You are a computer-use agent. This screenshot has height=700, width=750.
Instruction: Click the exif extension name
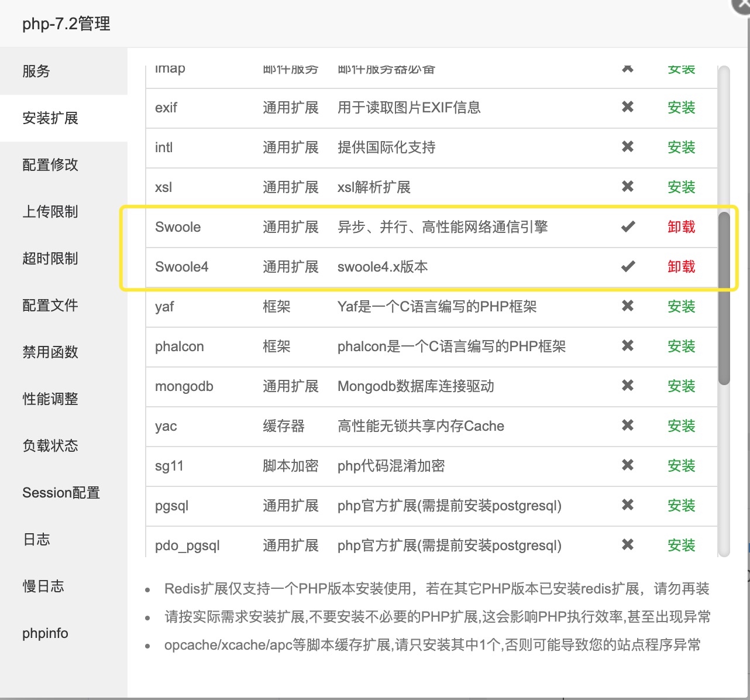pyautogui.click(x=166, y=108)
